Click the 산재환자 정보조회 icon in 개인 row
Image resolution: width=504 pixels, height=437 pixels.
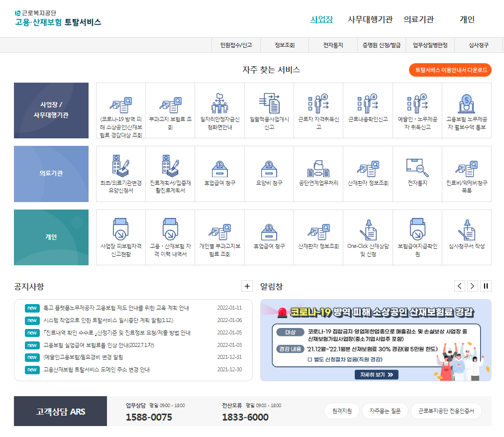coord(318,237)
